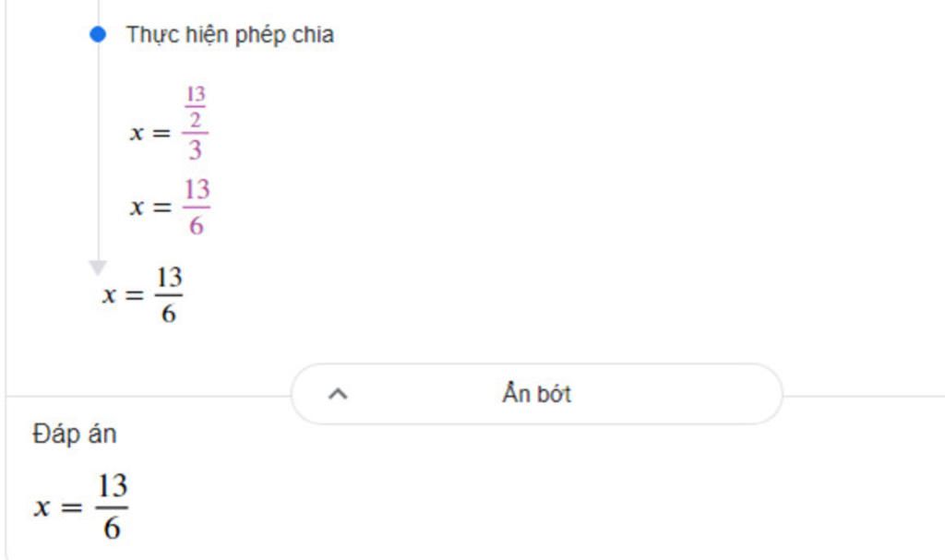Screen dimensions: 945x560
Task: Click pink denominator 6 in second equation
Action: click(x=196, y=225)
